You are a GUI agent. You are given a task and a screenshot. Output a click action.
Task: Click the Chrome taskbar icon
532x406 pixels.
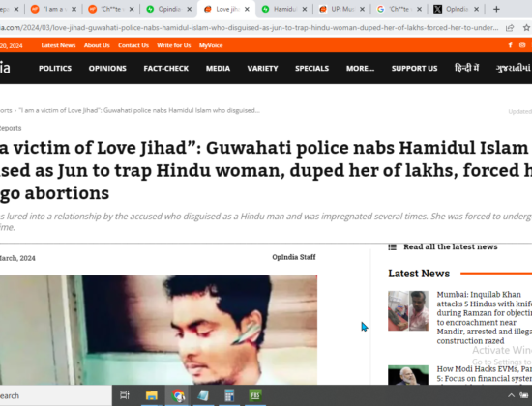point(178,395)
